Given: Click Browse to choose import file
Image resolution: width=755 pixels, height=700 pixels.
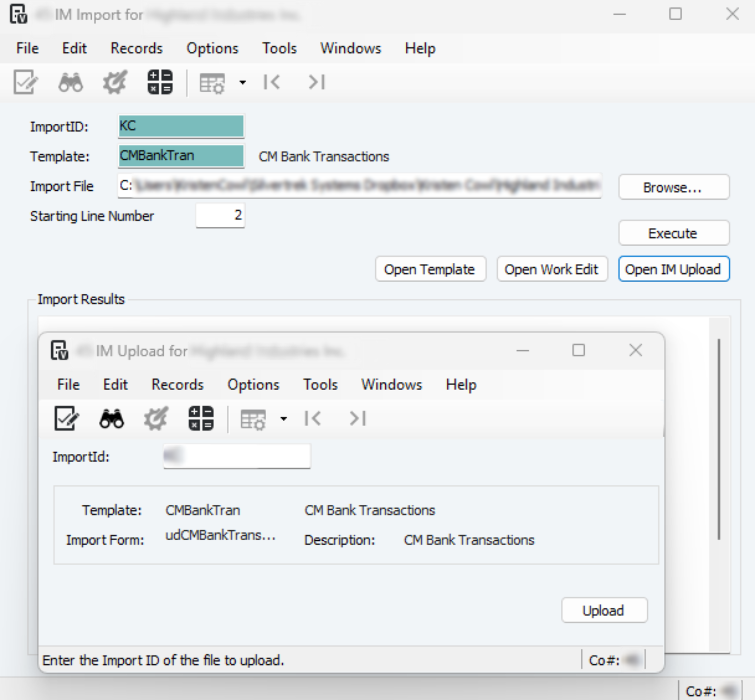Looking at the screenshot, I should 674,187.
